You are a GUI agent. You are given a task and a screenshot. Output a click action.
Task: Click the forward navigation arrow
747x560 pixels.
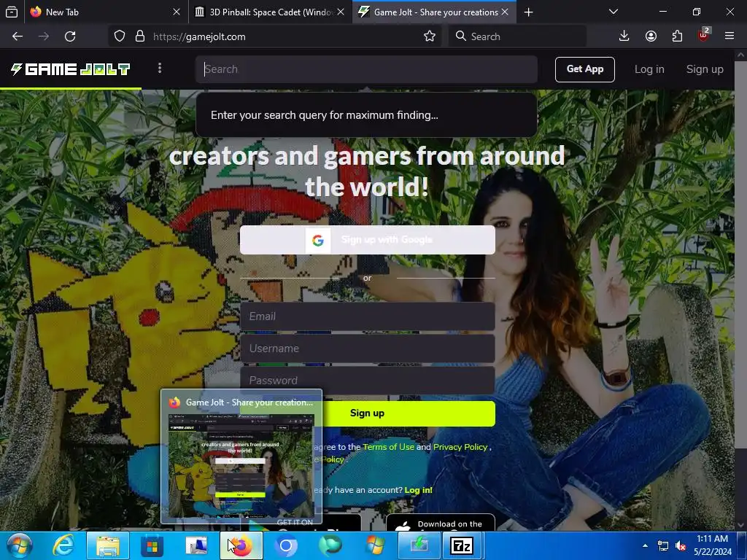tap(44, 36)
